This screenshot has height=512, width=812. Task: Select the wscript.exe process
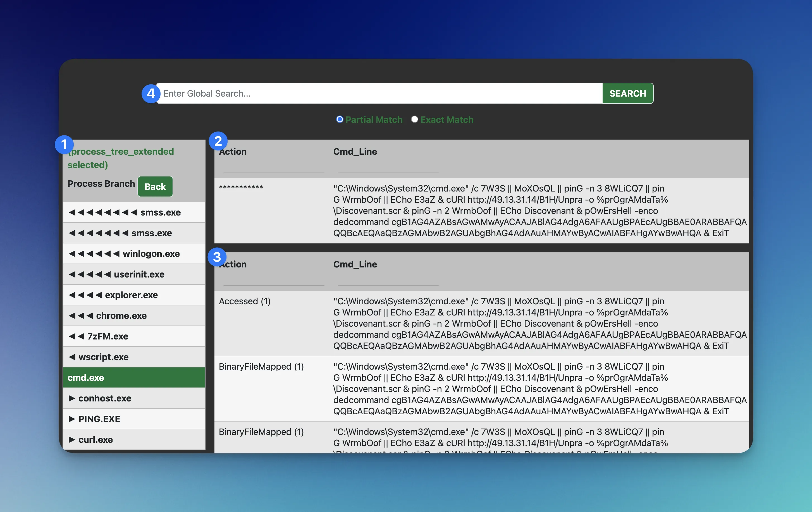[134, 357]
